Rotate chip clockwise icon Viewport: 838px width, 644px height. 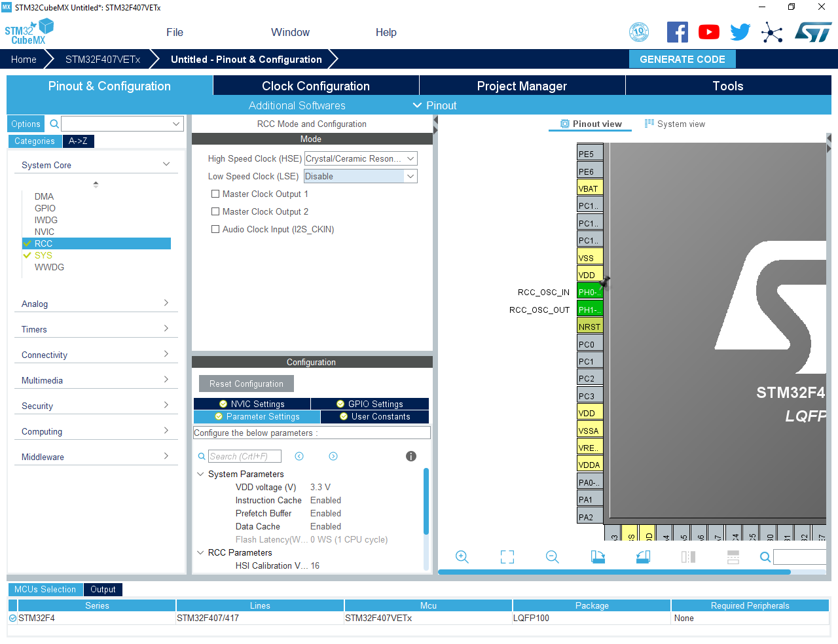[598, 557]
